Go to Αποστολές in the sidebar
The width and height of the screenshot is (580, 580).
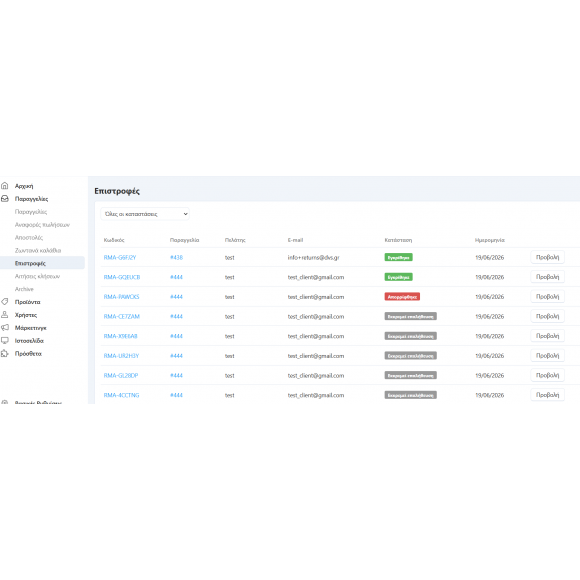pos(29,237)
